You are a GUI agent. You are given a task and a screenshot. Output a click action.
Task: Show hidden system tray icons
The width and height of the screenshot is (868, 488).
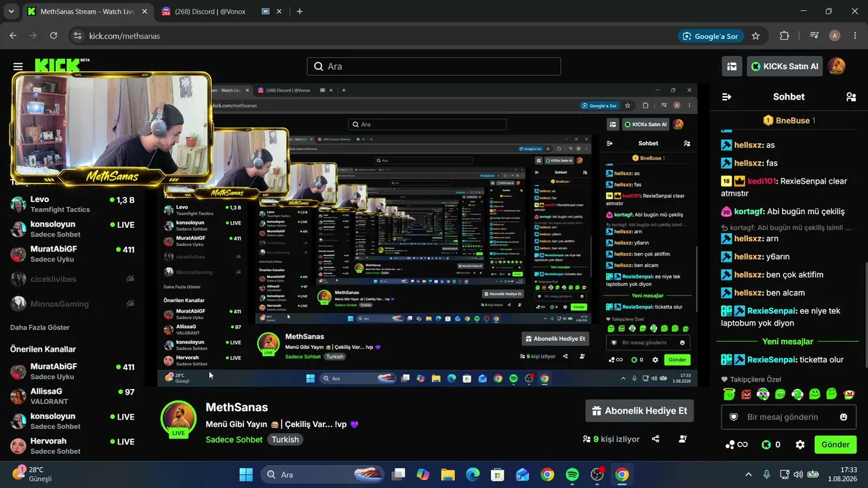749,474
